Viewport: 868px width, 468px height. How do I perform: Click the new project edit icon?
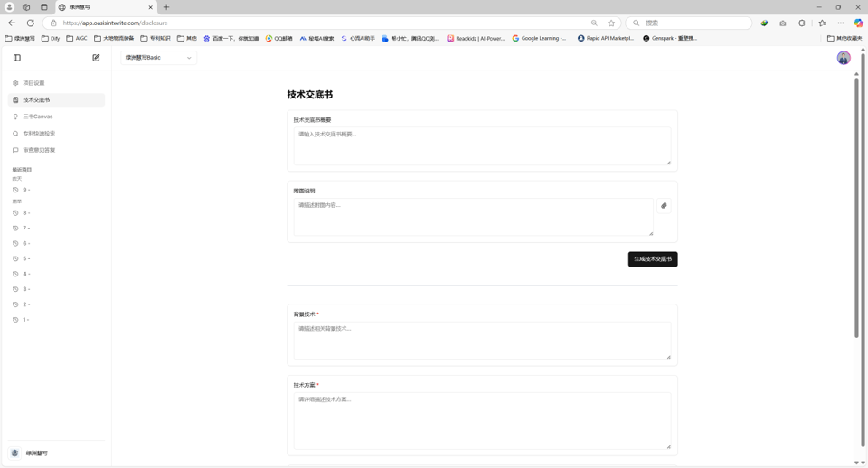[96, 58]
